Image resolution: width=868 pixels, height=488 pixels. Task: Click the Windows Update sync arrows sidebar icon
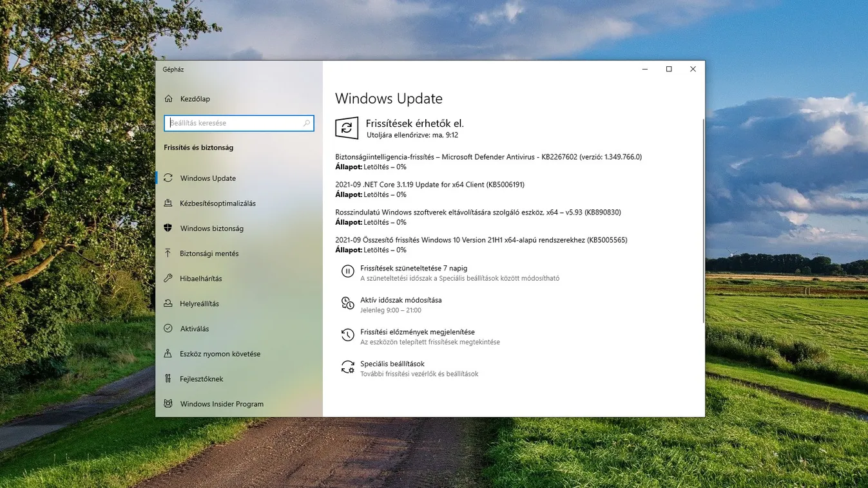point(168,178)
